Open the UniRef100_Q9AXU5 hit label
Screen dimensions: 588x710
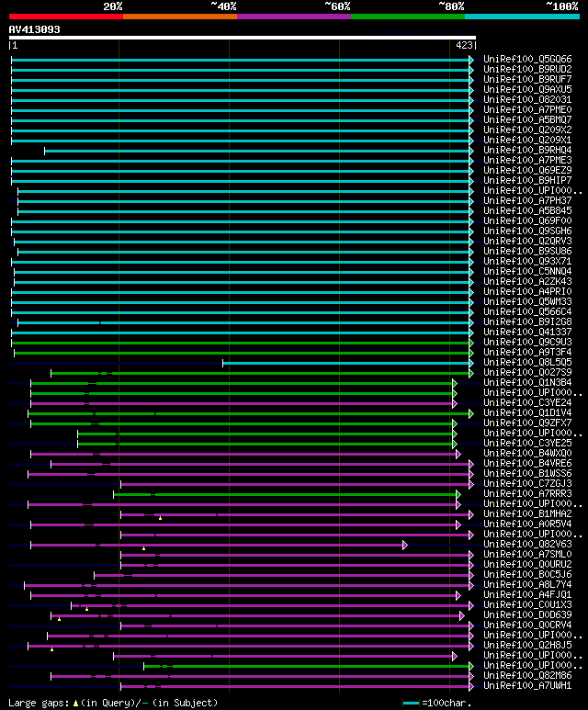click(x=527, y=90)
